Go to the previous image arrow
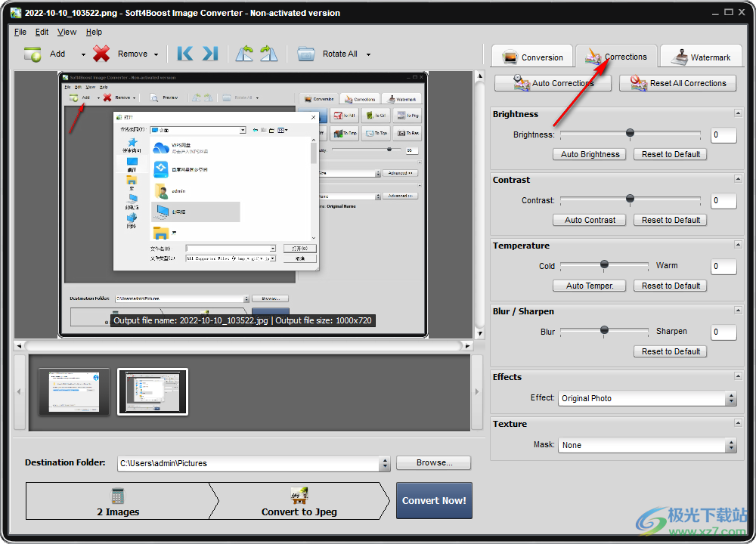 (185, 54)
